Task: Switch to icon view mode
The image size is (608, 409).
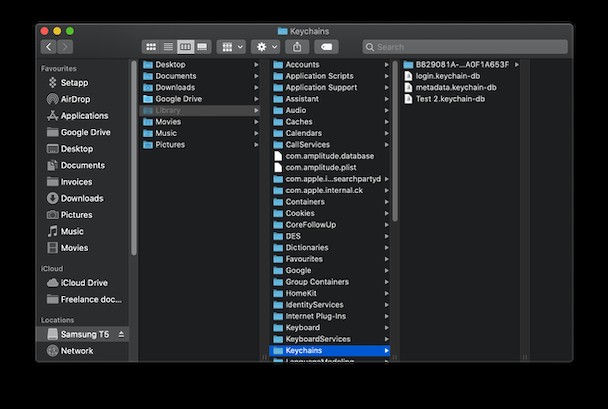Action: click(151, 47)
